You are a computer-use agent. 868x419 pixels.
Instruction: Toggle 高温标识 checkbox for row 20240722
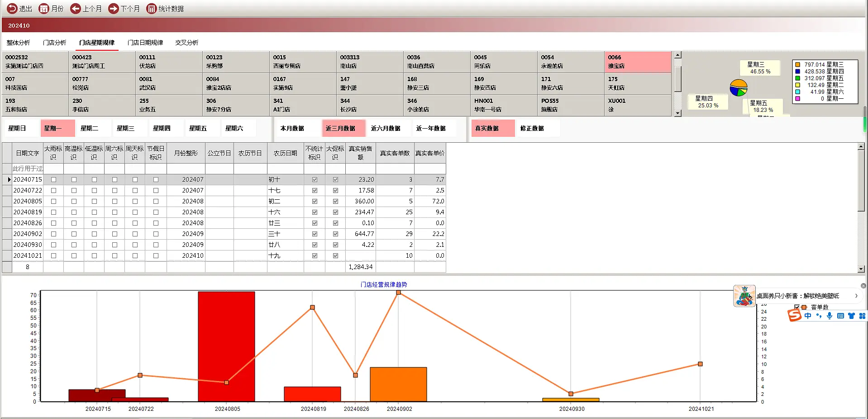pyautogui.click(x=74, y=190)
